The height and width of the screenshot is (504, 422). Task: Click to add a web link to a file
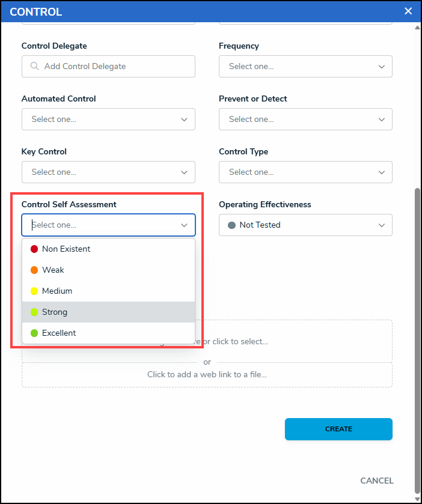point(207,374)
